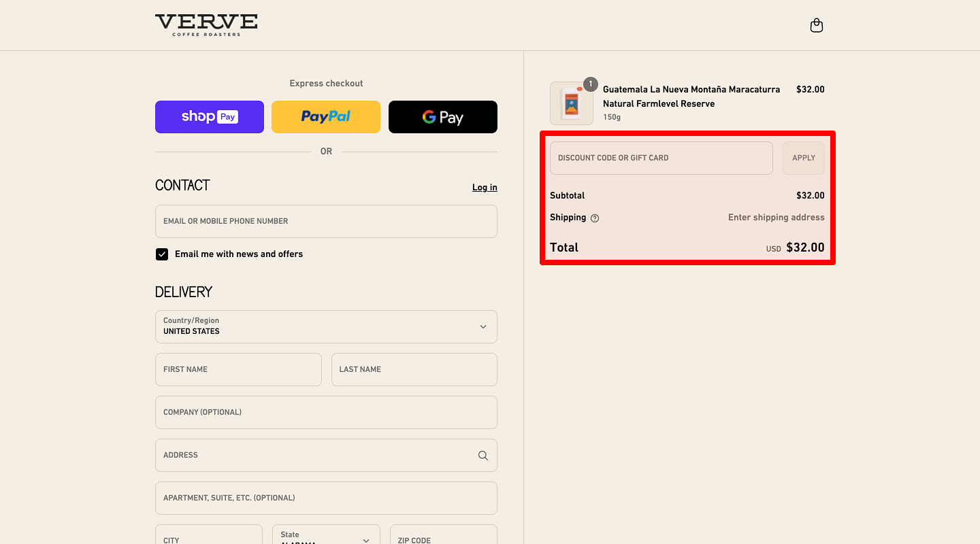
Task: Click the email or mobile phone number field
Action: [326, 222]
